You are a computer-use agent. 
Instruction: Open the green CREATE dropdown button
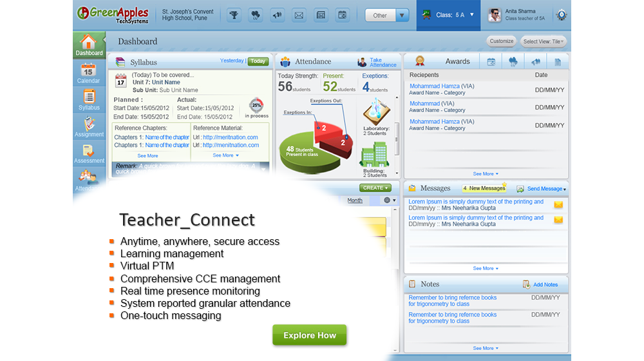pyautogui.click(x=375, y=188)
